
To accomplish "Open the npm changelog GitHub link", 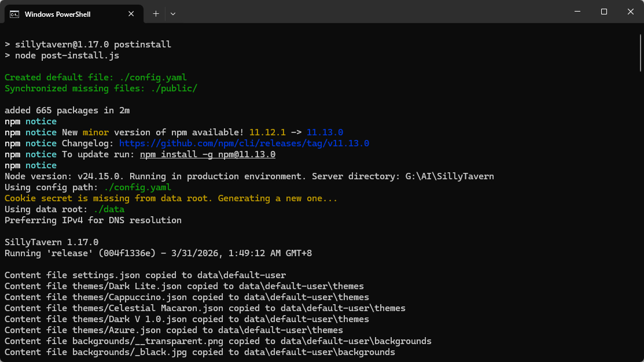I will (x=244, y=143).
